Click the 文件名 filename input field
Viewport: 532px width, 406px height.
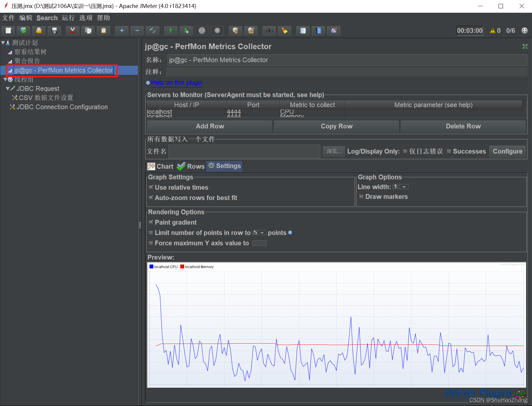coord(244,151)
